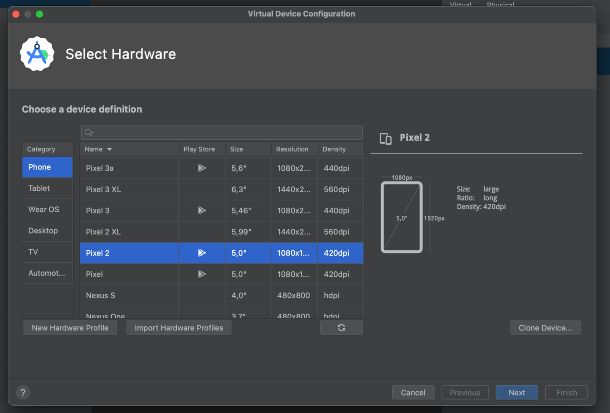
Task: Select the TV category
Action: pos(47,252)
